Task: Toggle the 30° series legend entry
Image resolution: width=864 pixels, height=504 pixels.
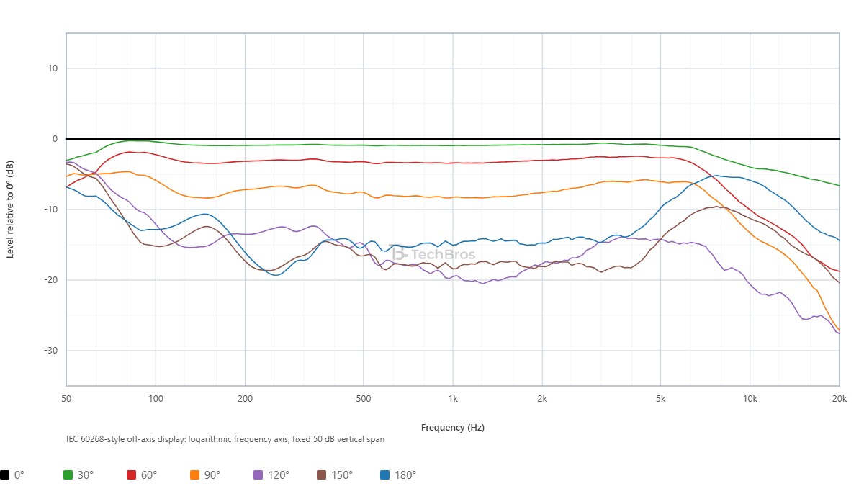Action: click(x=79, y=474)
